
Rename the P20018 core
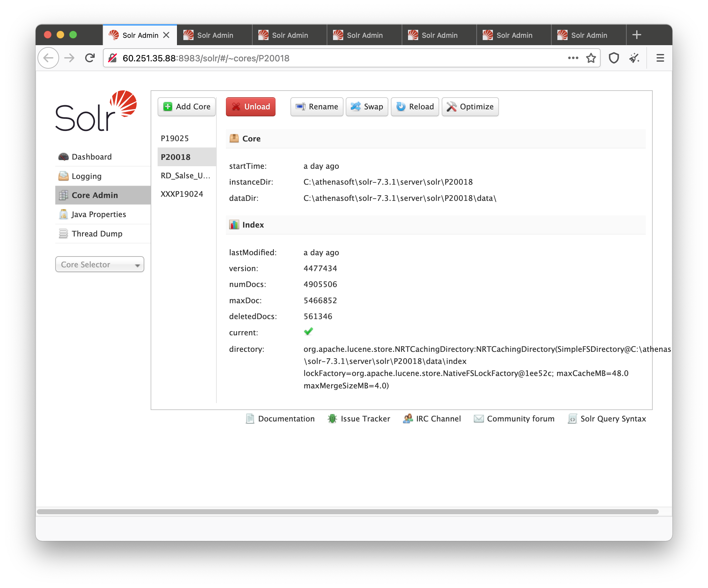317,106
